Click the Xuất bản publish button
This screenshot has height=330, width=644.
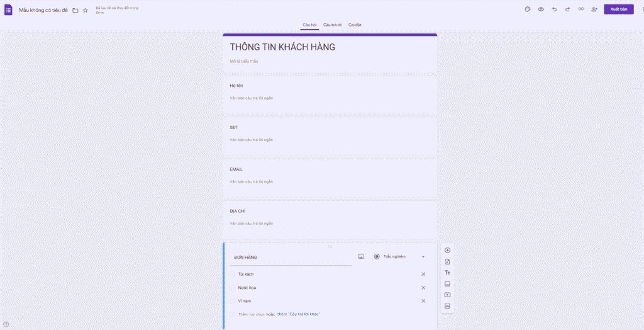coord(619,9)
